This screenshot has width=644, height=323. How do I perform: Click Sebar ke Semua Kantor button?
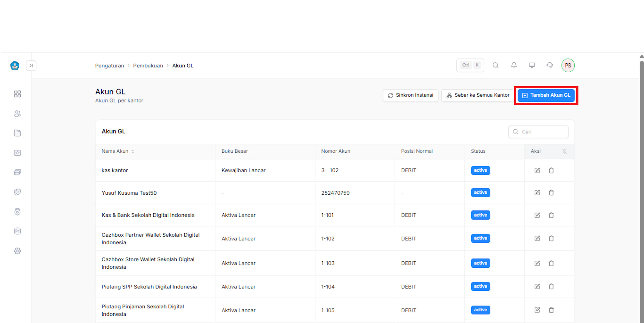pyautogui.click(x=478, y=95)
